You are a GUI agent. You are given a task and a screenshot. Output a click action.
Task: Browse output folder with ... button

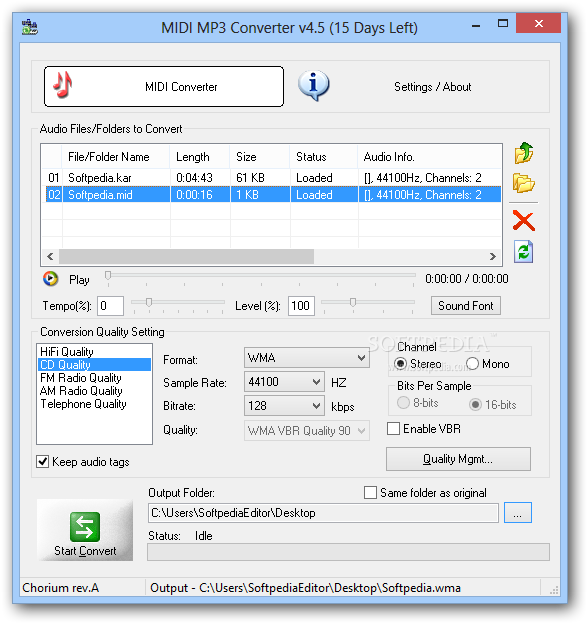point(518,513)
